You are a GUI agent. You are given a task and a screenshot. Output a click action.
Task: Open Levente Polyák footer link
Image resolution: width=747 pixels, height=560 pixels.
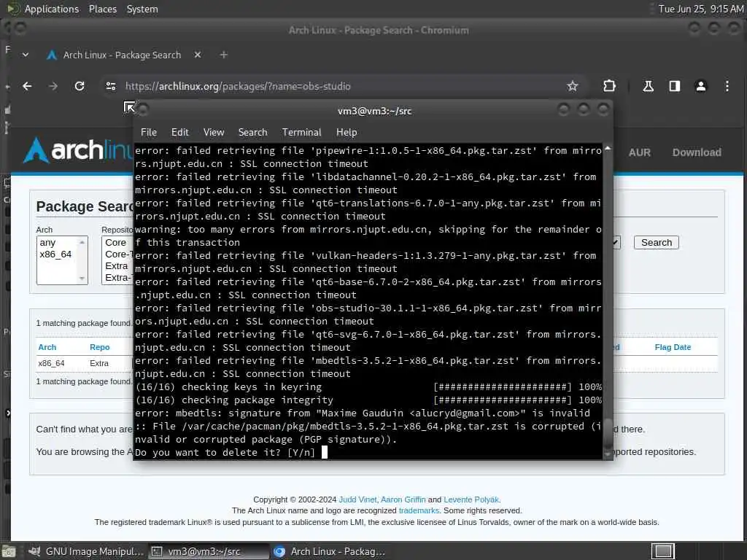pyautogui.click(x=471, y=499)
